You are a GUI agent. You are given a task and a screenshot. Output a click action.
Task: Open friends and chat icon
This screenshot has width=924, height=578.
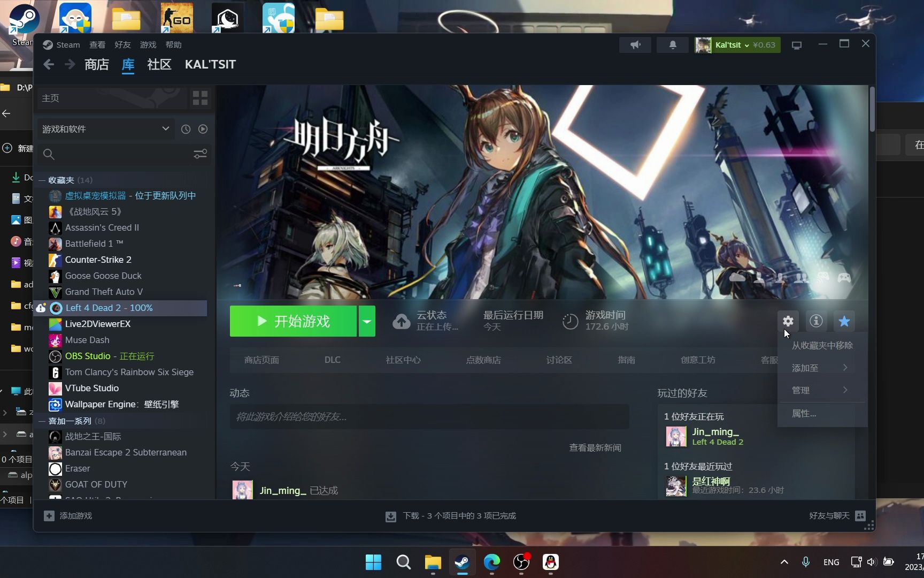(860, 516)
